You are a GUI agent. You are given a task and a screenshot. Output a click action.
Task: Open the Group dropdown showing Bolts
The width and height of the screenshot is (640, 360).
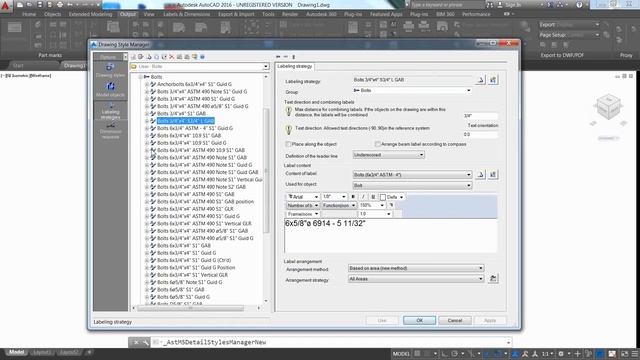(412, 90)
